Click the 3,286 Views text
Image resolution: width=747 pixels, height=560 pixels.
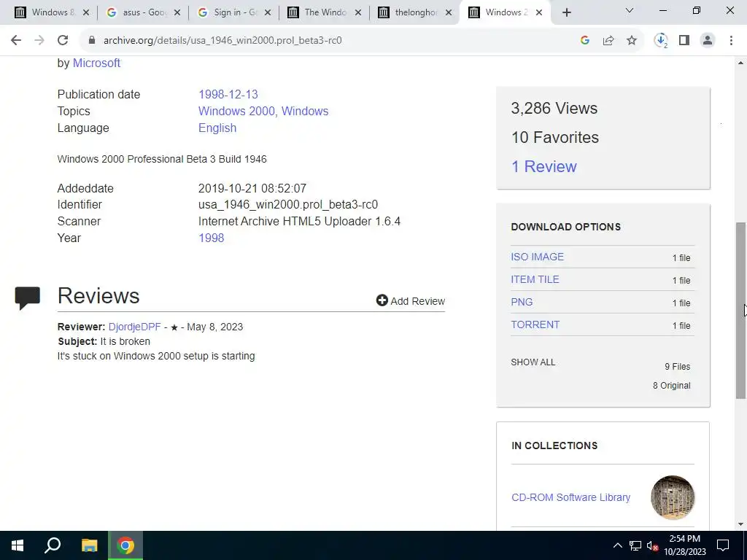(554, 108)
